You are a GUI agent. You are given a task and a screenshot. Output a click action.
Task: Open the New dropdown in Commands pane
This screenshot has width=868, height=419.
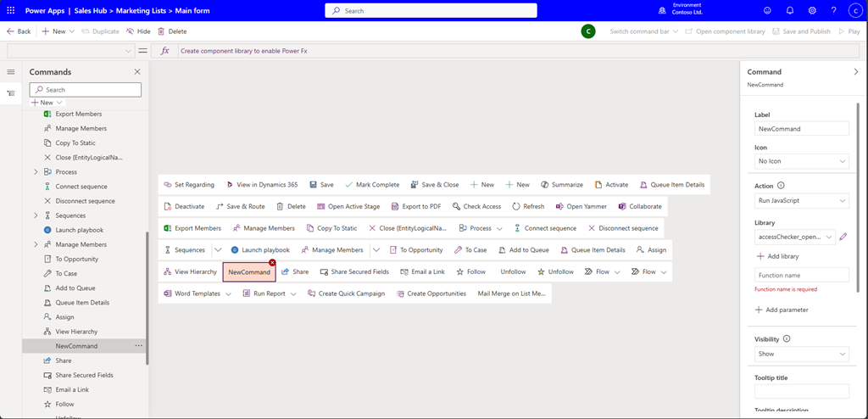(47, 103)
